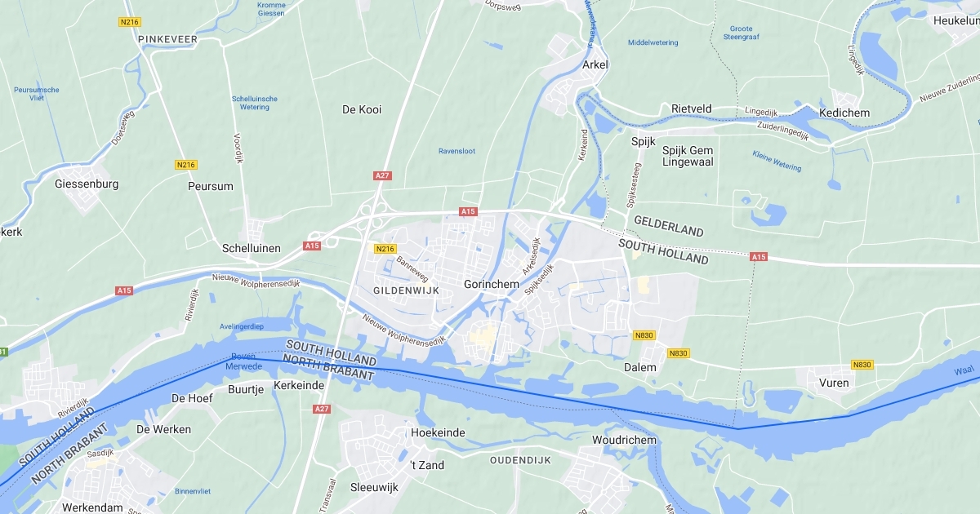Screen dimensions: 980x514
Task: Click the Boven Merwede river label
Action: point(244,361)
